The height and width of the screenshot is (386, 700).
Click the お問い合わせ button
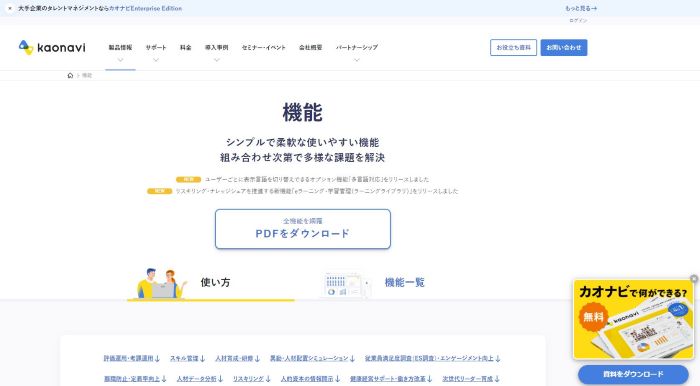(564, 47)
